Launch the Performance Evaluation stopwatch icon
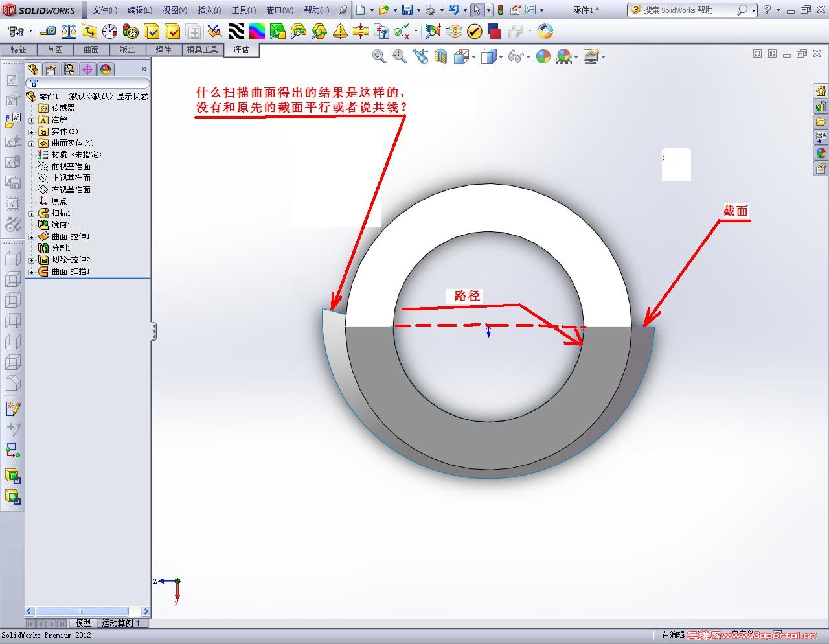The width and height of the screenshot is (829, 644). [x=131, y=31]
